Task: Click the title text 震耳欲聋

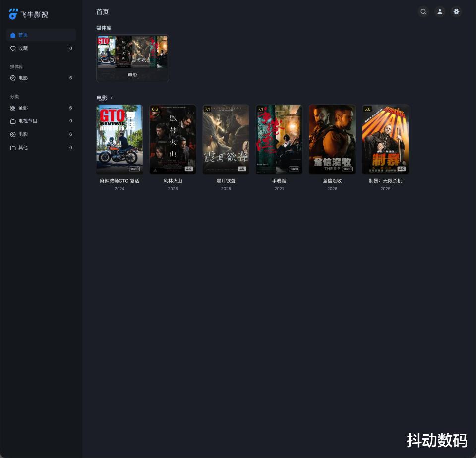Action: click(226, 181)
